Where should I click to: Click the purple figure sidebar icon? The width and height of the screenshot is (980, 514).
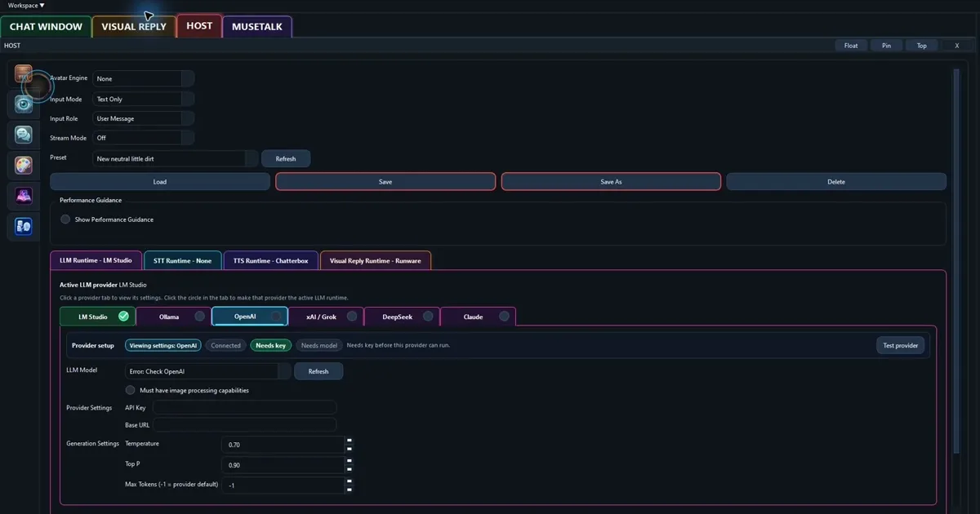pyautogui.click(x=24, y=196)
